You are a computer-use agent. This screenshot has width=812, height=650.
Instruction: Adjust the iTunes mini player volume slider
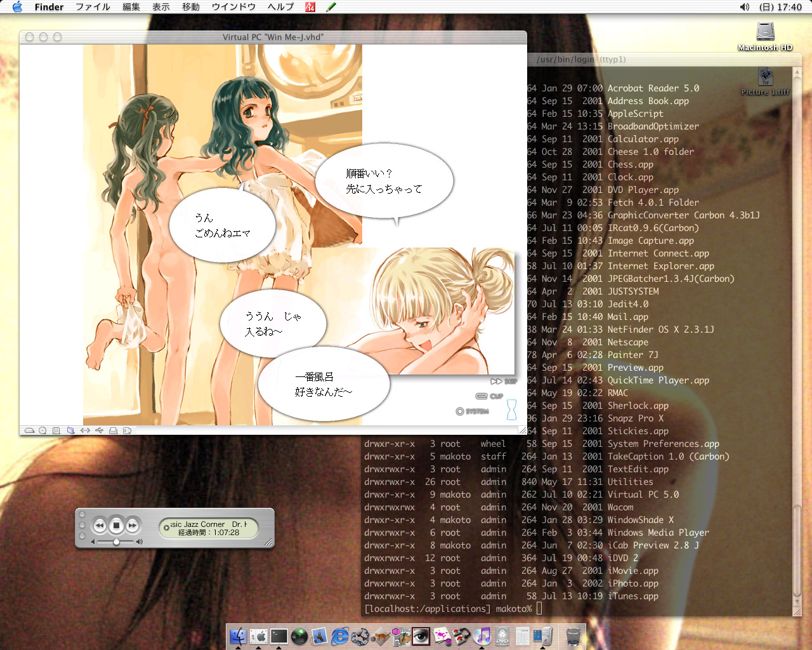pos(117,542)
